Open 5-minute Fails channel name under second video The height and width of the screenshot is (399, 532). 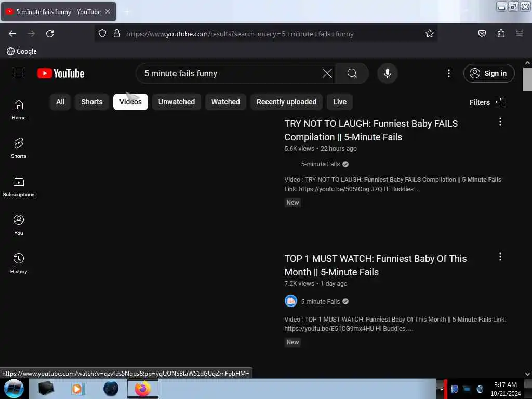click(x=321, y=302)
